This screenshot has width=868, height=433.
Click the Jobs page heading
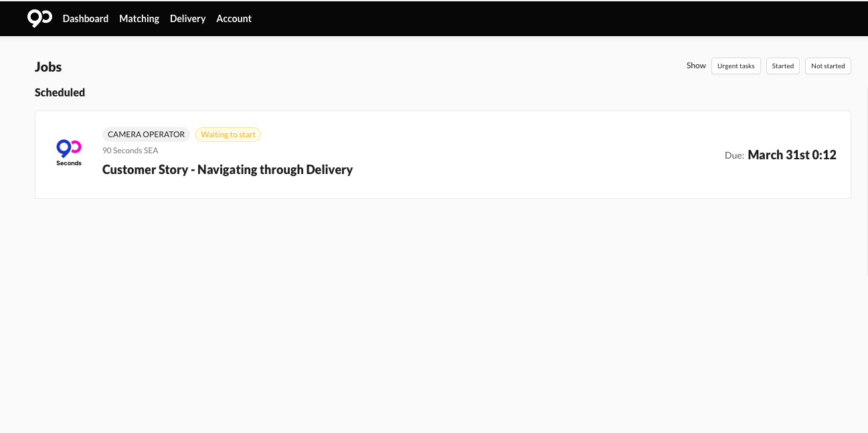(48, 67)
